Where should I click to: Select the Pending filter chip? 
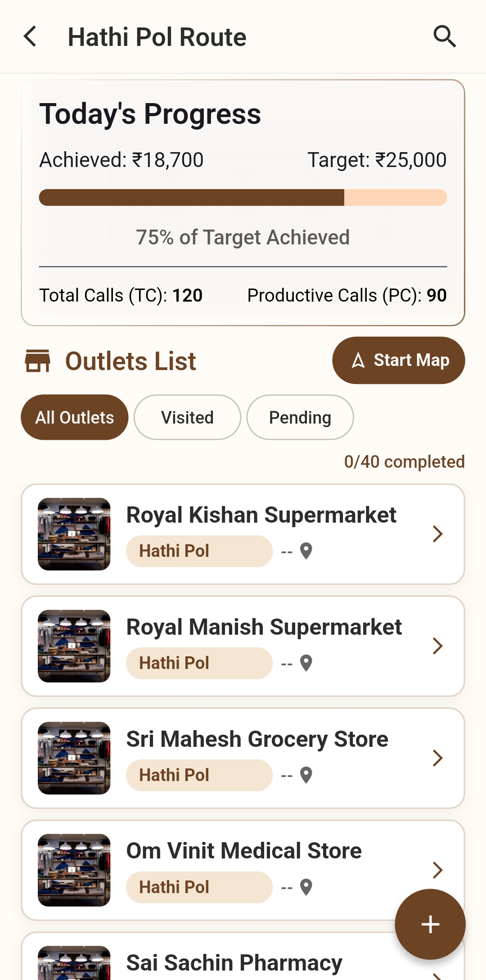(x=300, y=417)
